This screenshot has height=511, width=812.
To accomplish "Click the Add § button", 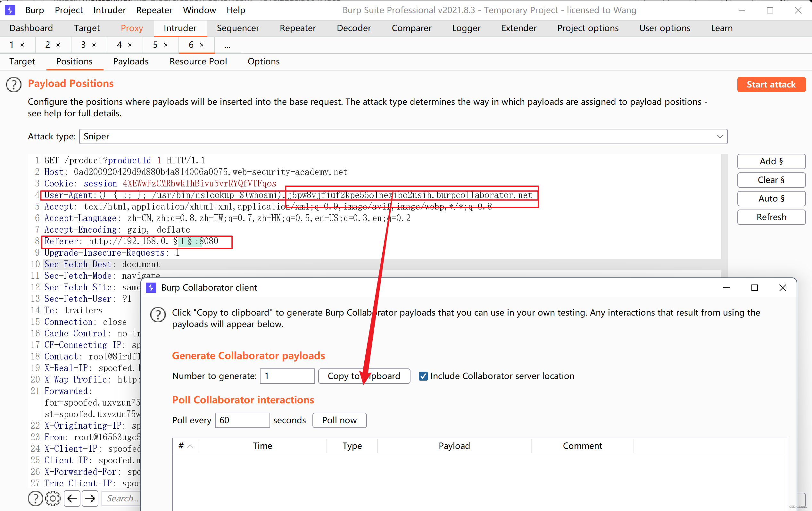I will 771,161.
